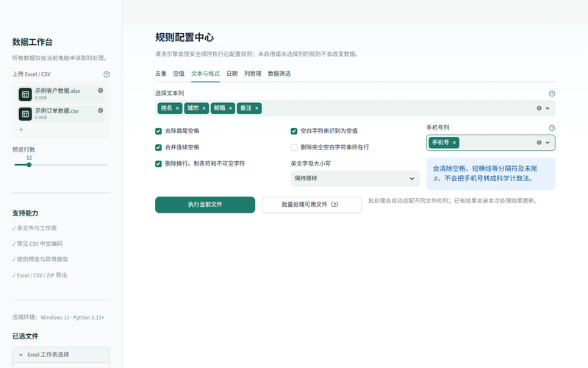Viewport: 588px width, 368px height.
Task: Switch to the 日期 tab
Action: 232,74
